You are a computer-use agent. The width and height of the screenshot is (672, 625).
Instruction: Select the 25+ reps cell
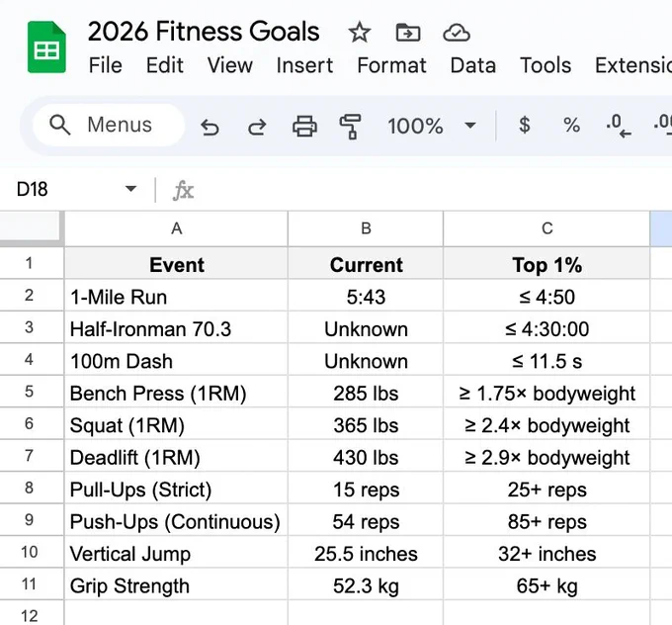click(x=546, y=488)
